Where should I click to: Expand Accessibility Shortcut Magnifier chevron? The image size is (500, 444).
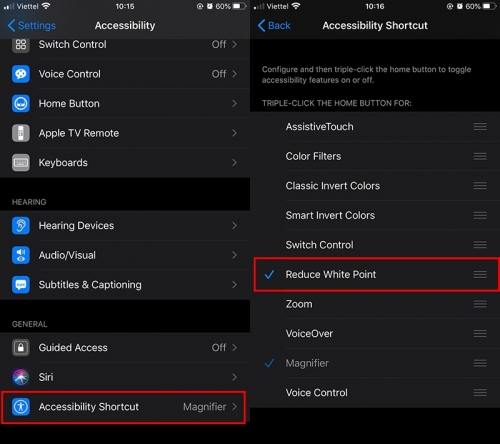(235, 407)
